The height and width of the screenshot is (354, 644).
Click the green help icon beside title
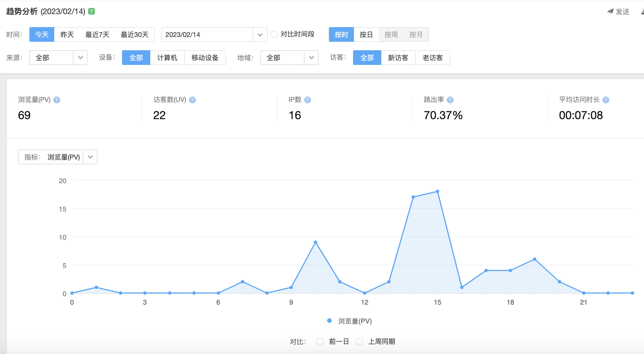(91, 11)
